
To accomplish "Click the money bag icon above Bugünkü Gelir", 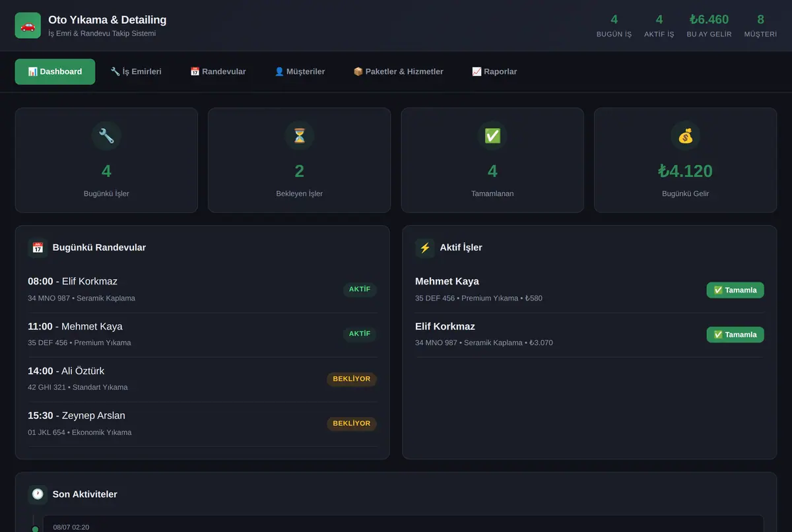I will 686,136.
